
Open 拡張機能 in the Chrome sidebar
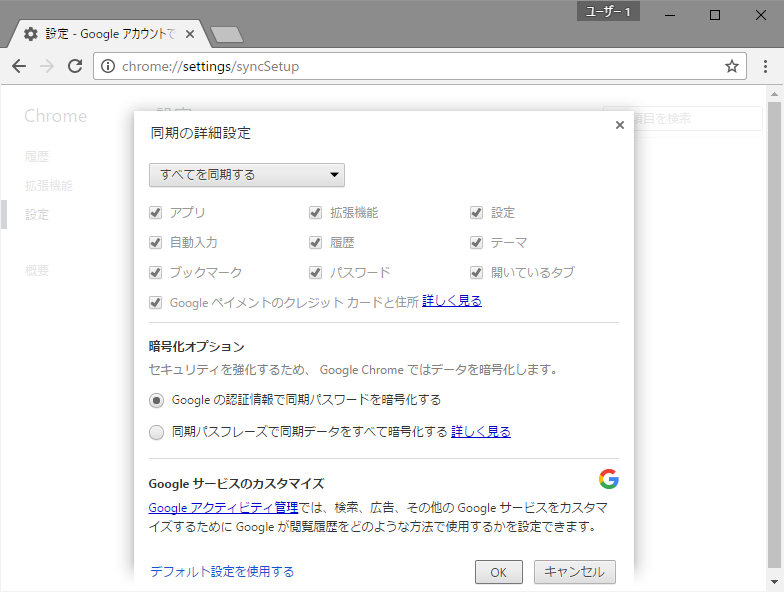(49, 186)
